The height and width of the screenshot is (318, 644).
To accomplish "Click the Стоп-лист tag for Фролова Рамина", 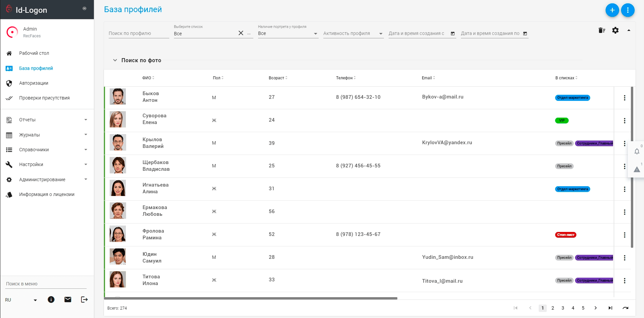I will pos(565,235).
